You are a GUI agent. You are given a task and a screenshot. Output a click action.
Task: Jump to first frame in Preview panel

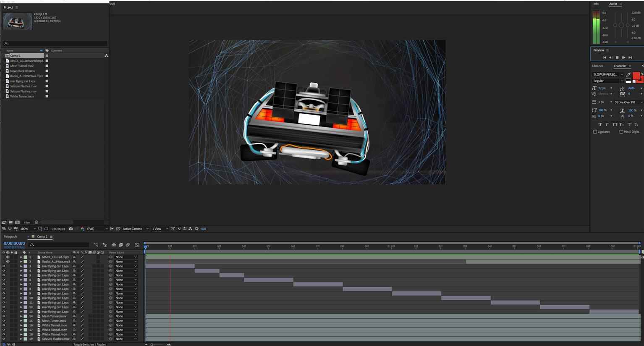[x=604, y=58]
